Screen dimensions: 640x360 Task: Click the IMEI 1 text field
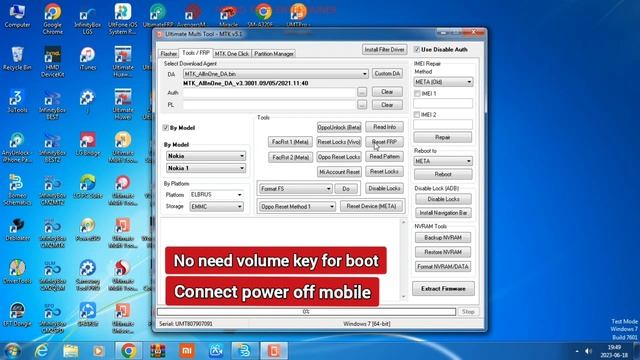443,104
